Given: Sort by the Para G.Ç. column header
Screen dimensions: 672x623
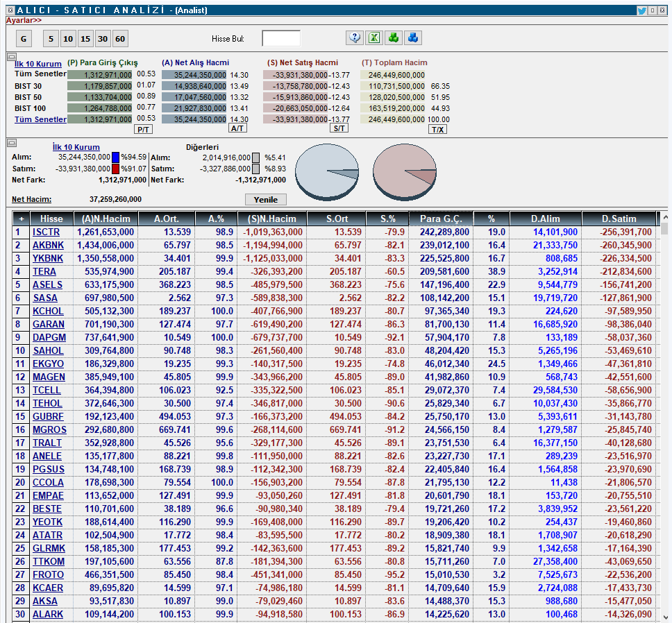Looking at the screenshot, I should click(x=441, y=219).
